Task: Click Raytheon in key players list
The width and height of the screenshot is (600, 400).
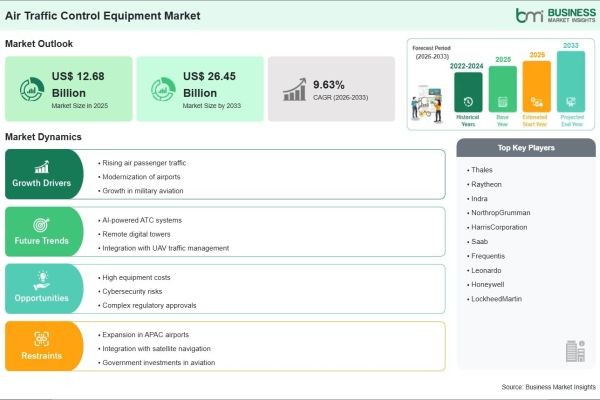Action: (x=484, y=184)
